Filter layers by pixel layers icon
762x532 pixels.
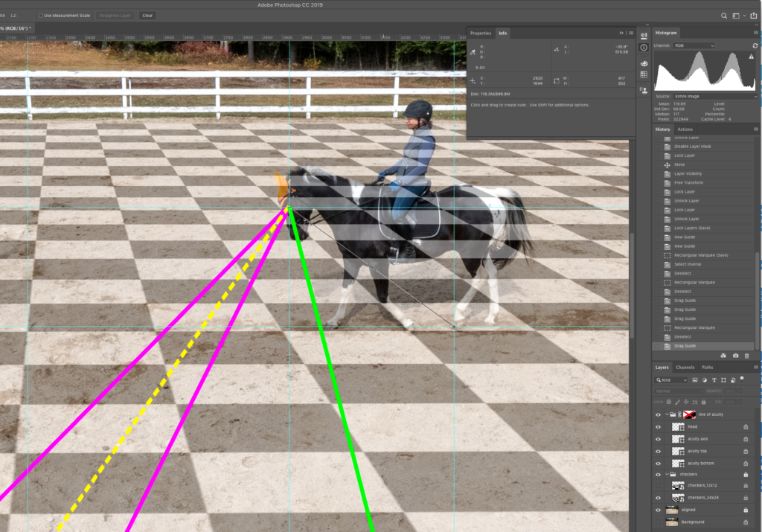click(x=695, y=380)
